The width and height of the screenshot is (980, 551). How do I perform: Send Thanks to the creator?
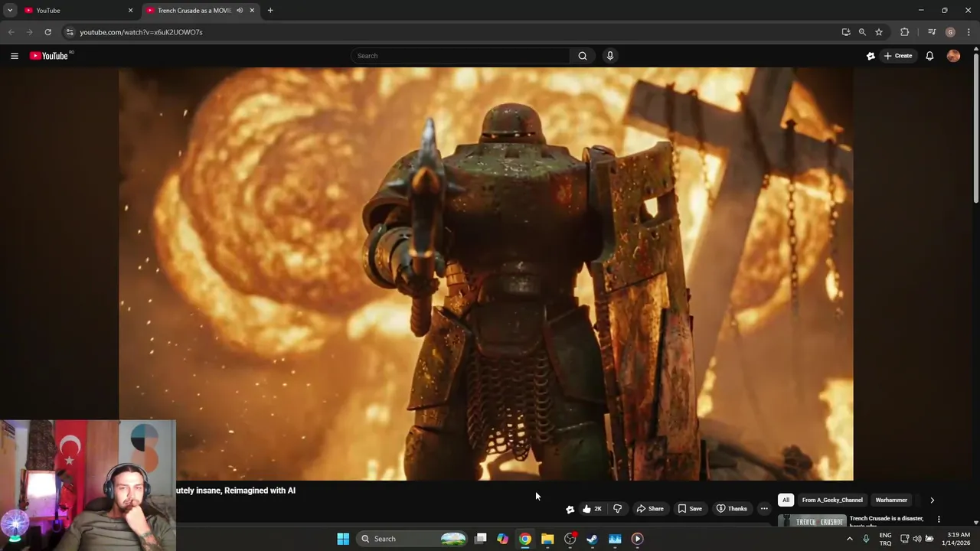pyautogui.click(x=732, y=509)
